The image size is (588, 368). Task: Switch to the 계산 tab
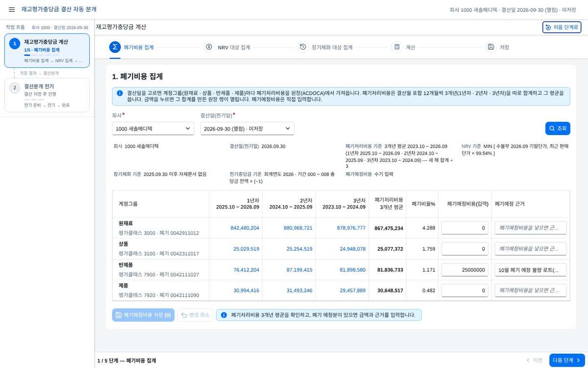pos(404,47)
